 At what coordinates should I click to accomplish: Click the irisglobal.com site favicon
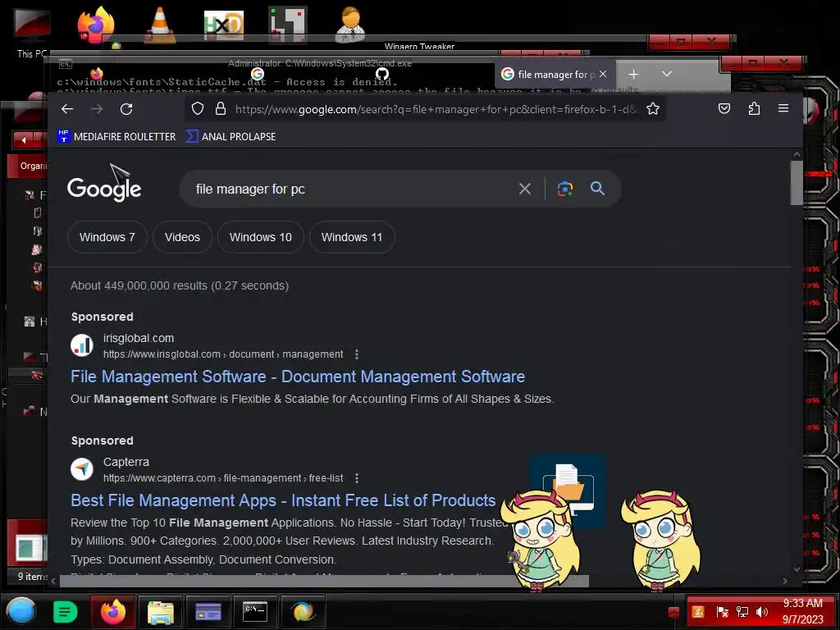[82, 345]
